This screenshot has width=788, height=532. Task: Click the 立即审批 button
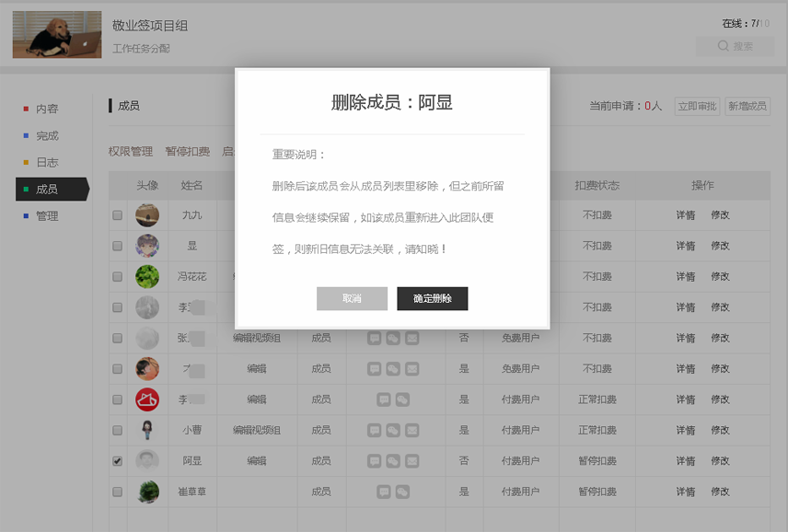coord(697,106)
